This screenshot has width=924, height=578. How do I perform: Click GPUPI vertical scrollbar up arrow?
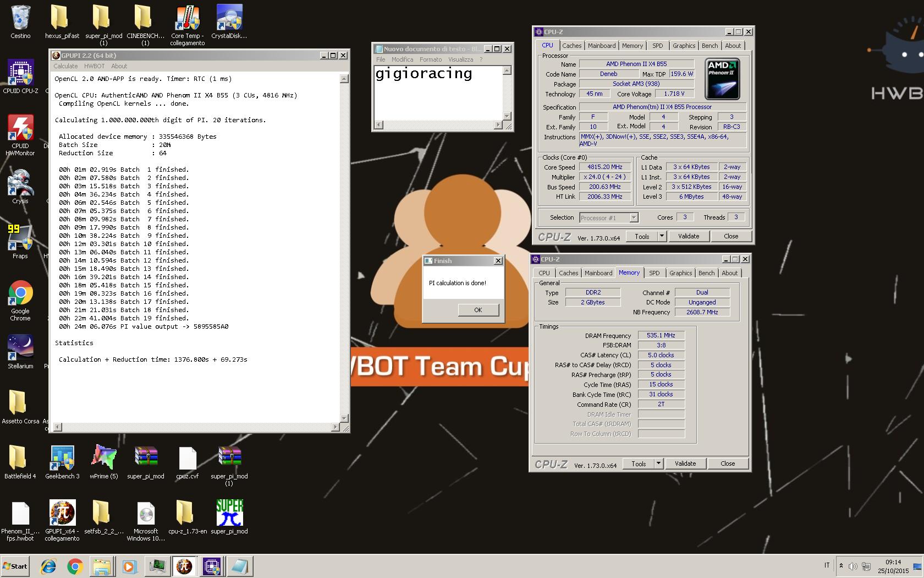344,78
